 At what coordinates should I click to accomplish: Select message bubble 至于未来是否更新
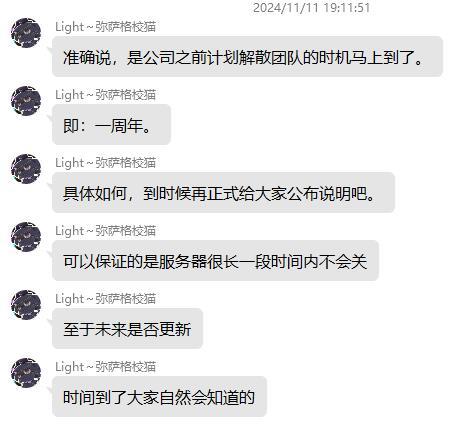[127, 329]
